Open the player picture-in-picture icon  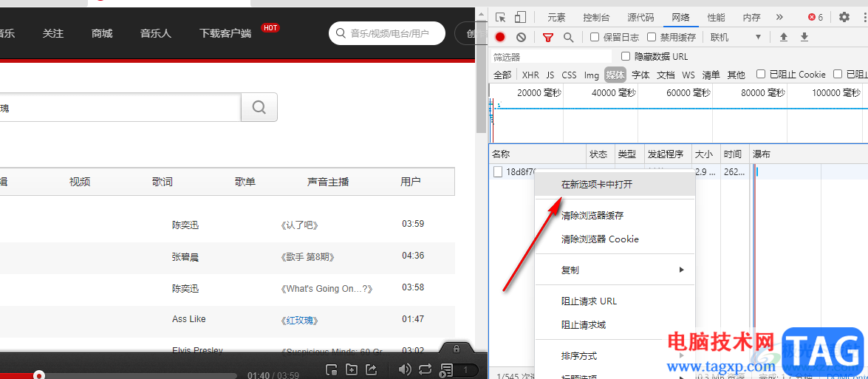pyautogui.click(x=332, y=369)
